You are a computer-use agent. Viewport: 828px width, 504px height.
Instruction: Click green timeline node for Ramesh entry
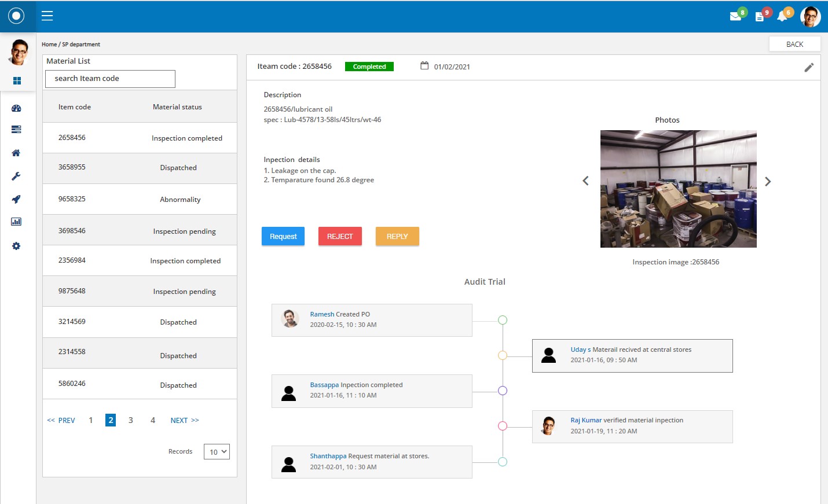(503, 320)
